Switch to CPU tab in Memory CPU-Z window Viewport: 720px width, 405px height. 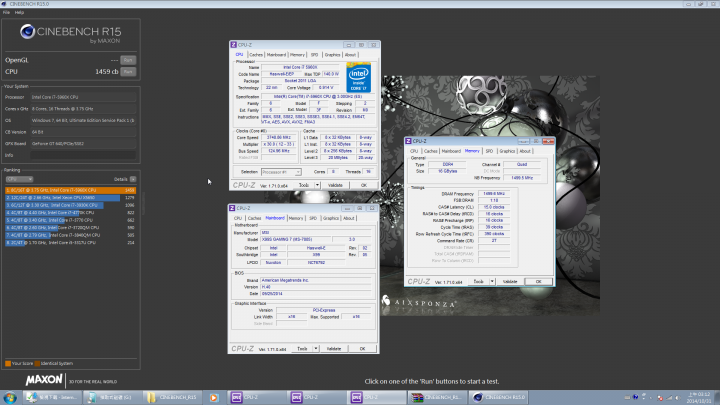(x=414, y=151)
